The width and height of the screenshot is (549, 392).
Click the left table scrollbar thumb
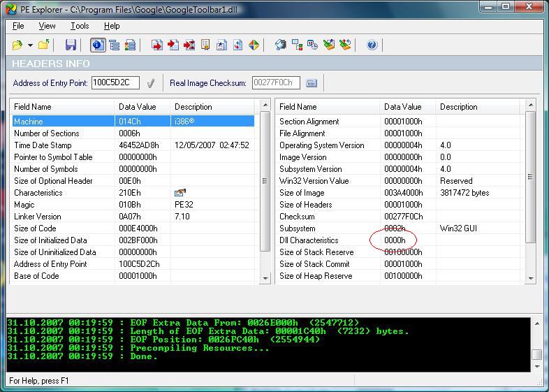pos(265,181)
